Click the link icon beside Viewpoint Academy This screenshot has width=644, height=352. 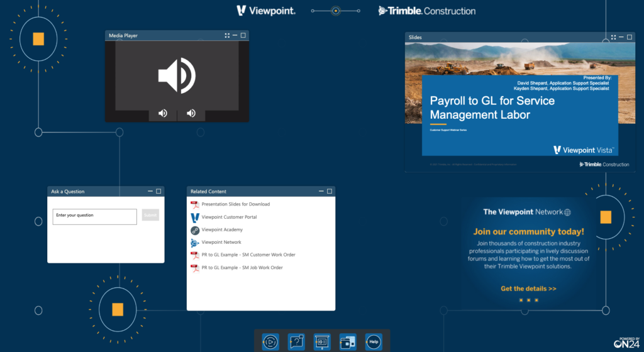[195, 230]
